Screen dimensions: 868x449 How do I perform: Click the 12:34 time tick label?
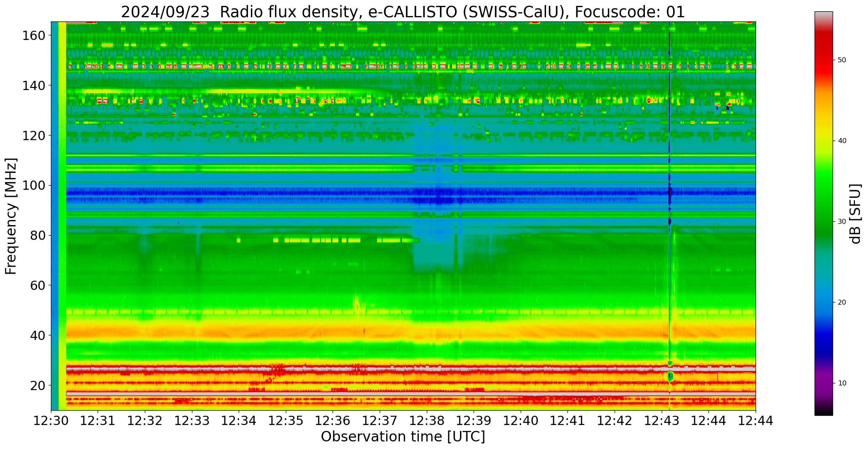tap(239, 421)
